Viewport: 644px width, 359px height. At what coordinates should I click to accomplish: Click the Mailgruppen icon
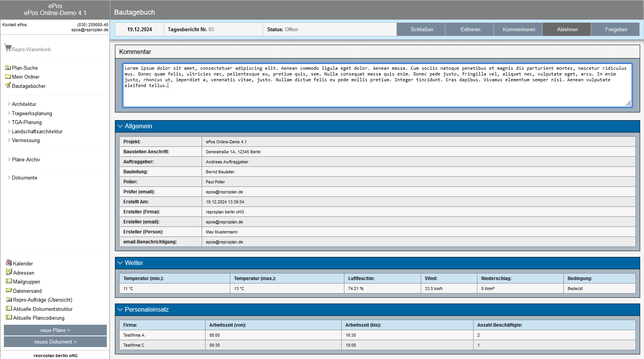coord(9,281)
